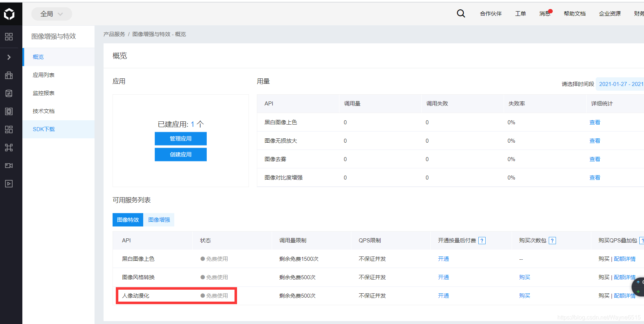
Task: Click 图像去雾 in the usage table
Action: coord(275,159)
